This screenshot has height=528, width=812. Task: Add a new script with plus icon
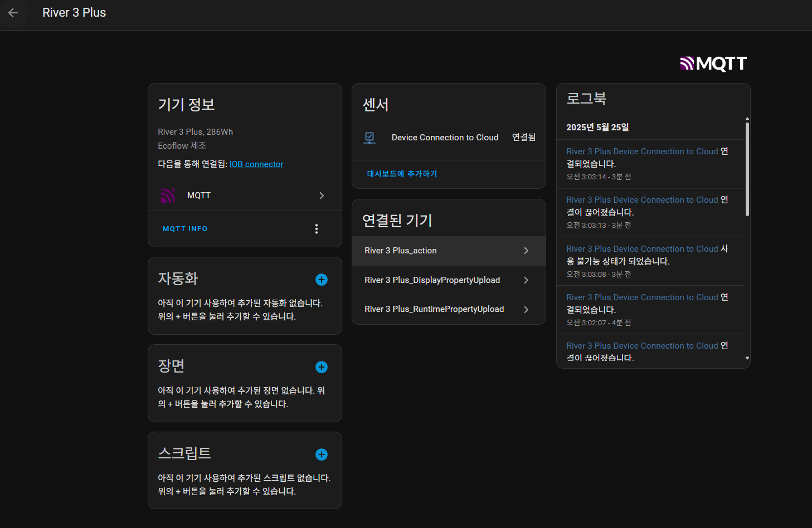click(322, 454)
